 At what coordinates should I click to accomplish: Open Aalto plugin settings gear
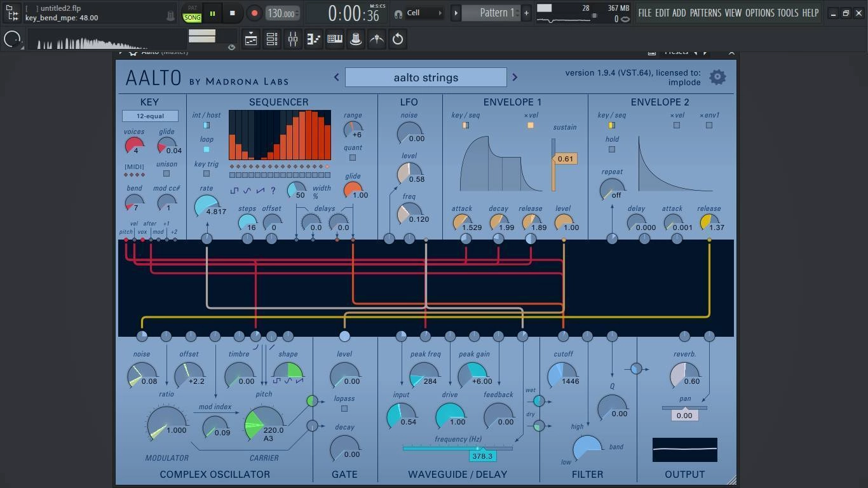click(717, 77)
